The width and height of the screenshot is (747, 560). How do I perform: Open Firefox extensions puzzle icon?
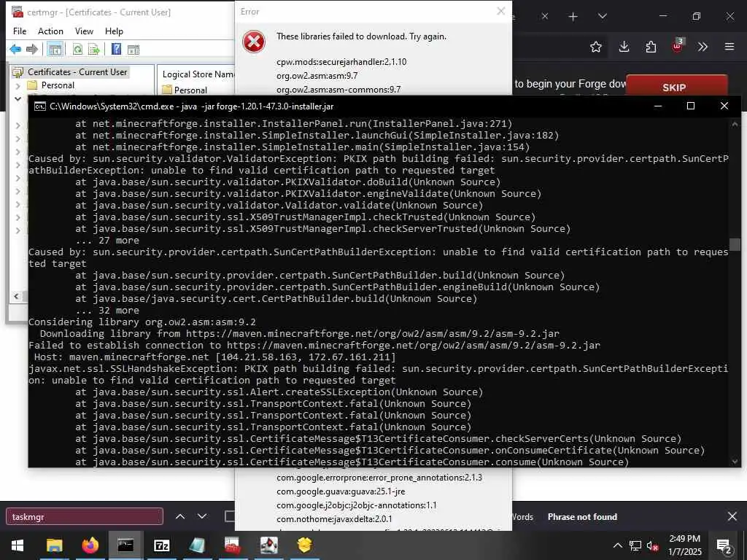point(651,47)
